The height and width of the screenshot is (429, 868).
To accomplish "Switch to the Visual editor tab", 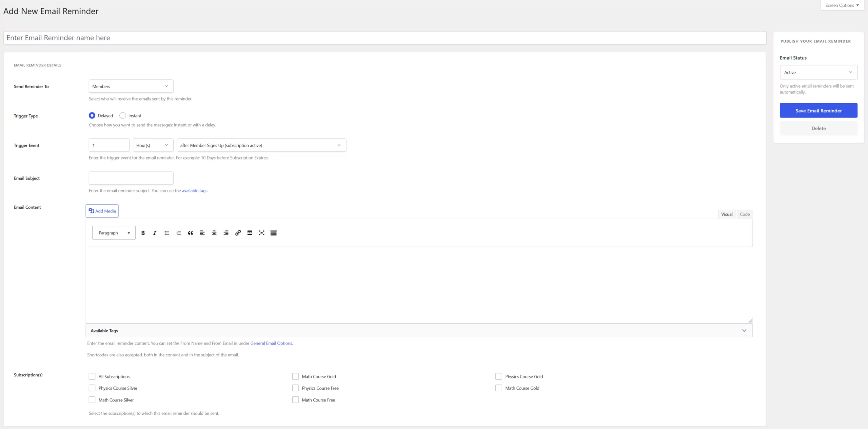I will coord(727,214).
